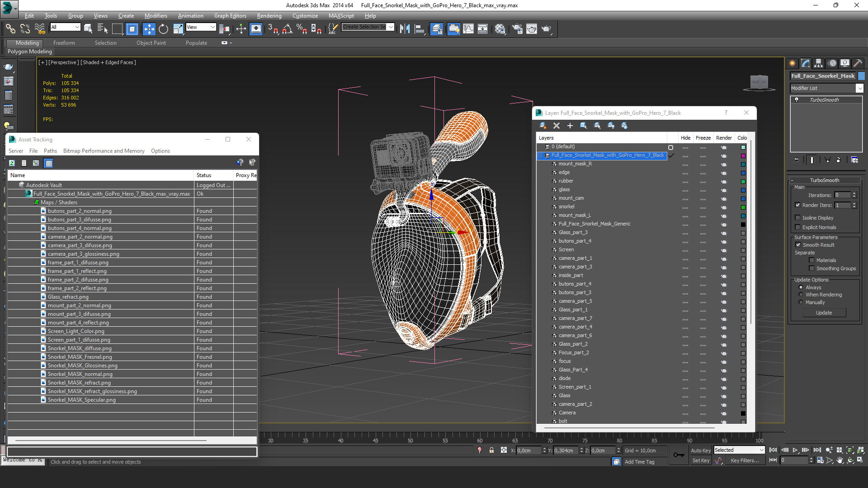Open the Modifier List dropdown
868x488 pixels.
(859, 88)
